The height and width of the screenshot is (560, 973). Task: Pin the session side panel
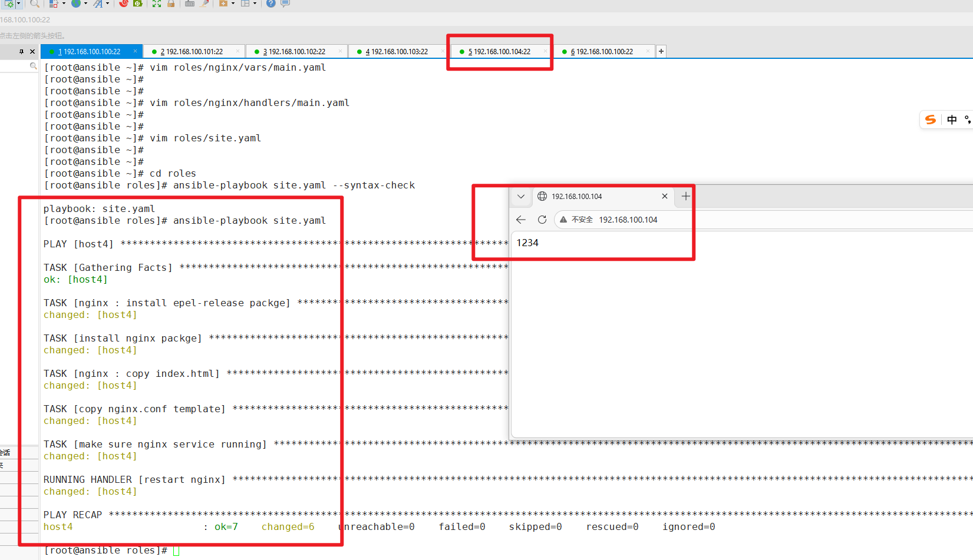21,52
